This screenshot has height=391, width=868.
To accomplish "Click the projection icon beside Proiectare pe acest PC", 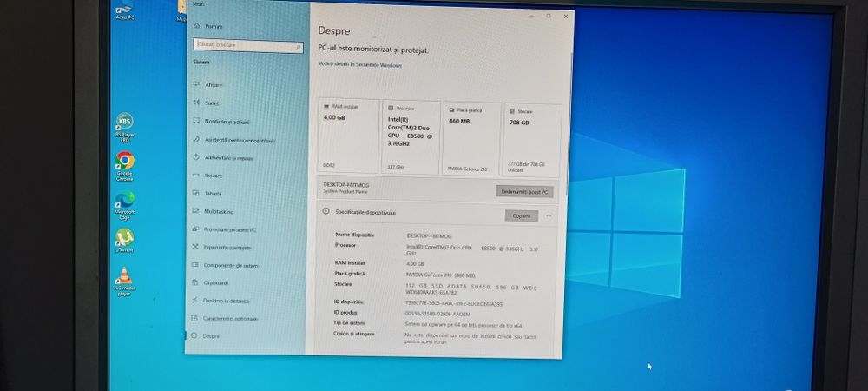I will tap(195, 229).
